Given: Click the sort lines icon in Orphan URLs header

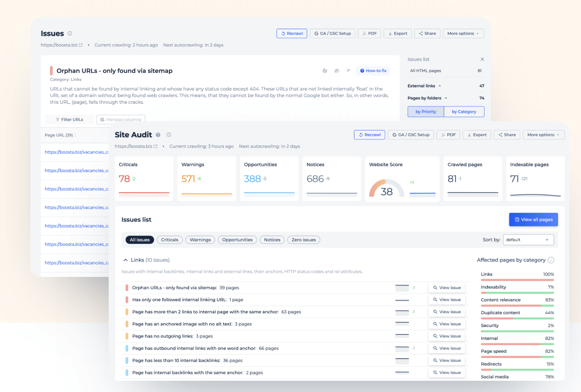Looking at the screenshot, I should [349, 71].
